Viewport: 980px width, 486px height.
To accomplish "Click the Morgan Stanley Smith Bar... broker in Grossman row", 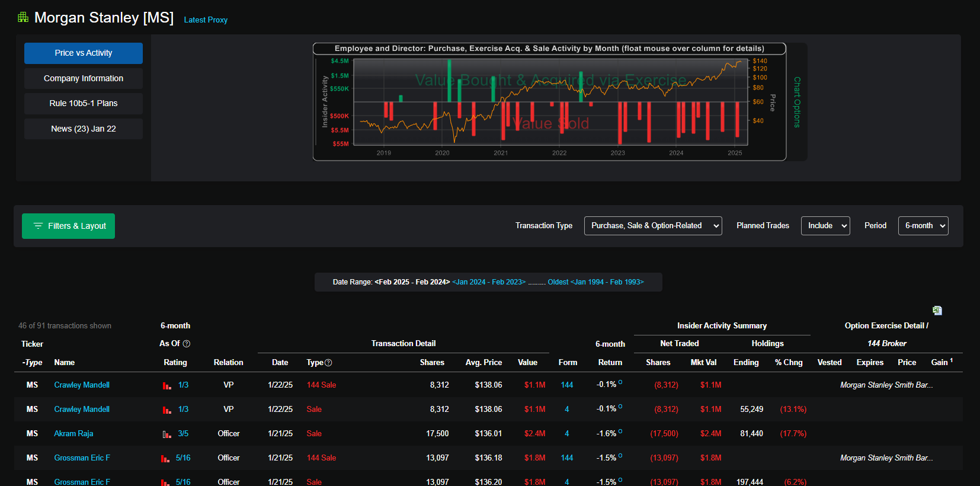I will pyautogui.click(x=886, y=458).
